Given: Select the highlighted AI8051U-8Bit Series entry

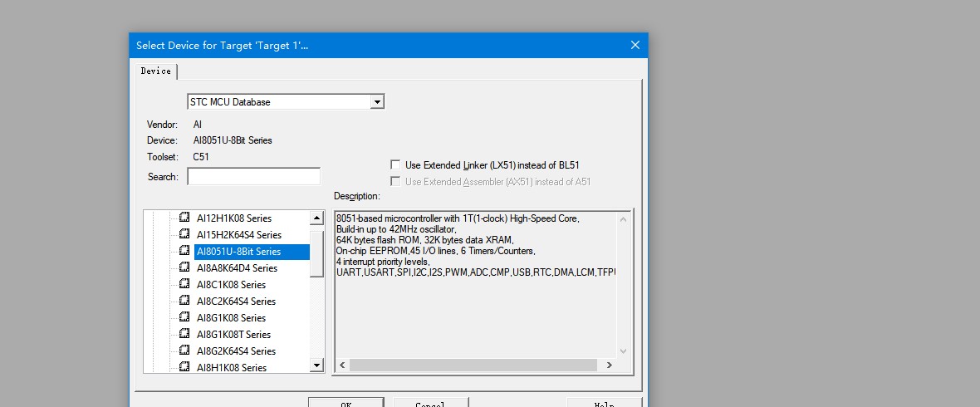Looking at the screenshot, I should coord(252,252).
